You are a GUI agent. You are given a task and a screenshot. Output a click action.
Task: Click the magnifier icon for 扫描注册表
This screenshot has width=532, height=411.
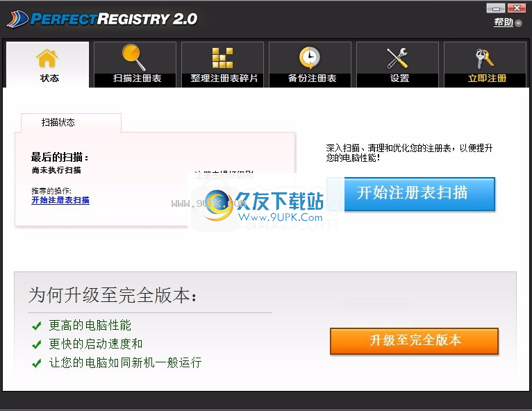click(x=133, y=58)
